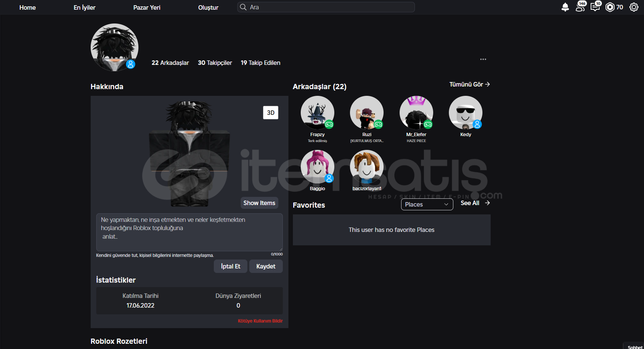Click the search magnifier icon
The width and height of the screenshot is (644, 349).
(x=243, y=7)
